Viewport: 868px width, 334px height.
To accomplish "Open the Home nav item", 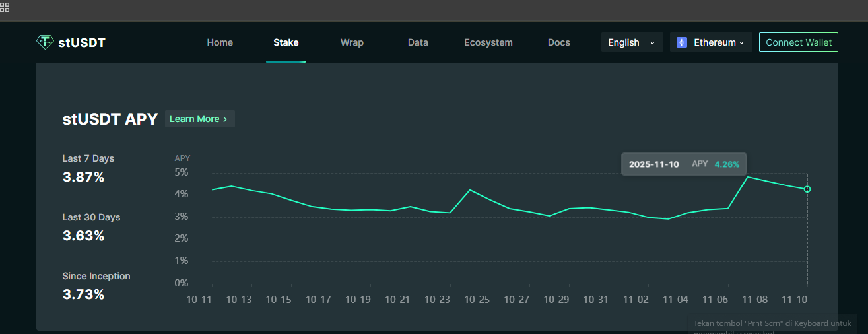I will pos(220,42).
